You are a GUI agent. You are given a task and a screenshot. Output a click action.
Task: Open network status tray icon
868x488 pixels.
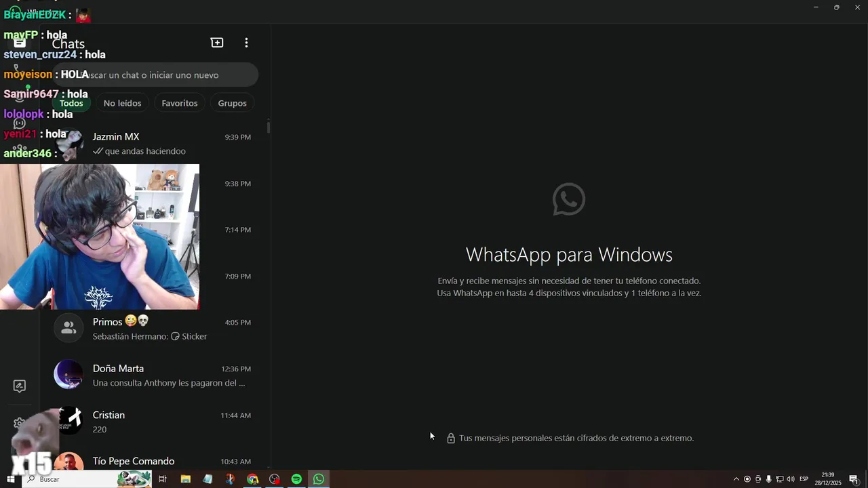coord(779,479)
